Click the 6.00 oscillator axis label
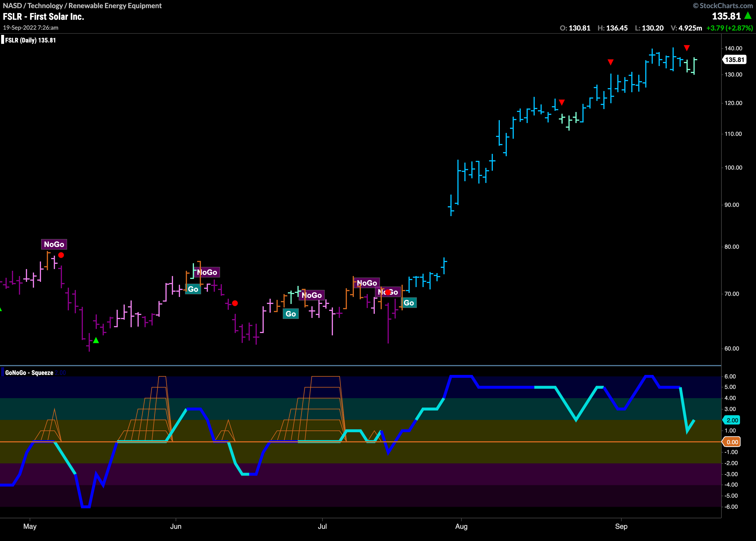Image resolution: width=756 pixels, height=541 pixels. 730,376
